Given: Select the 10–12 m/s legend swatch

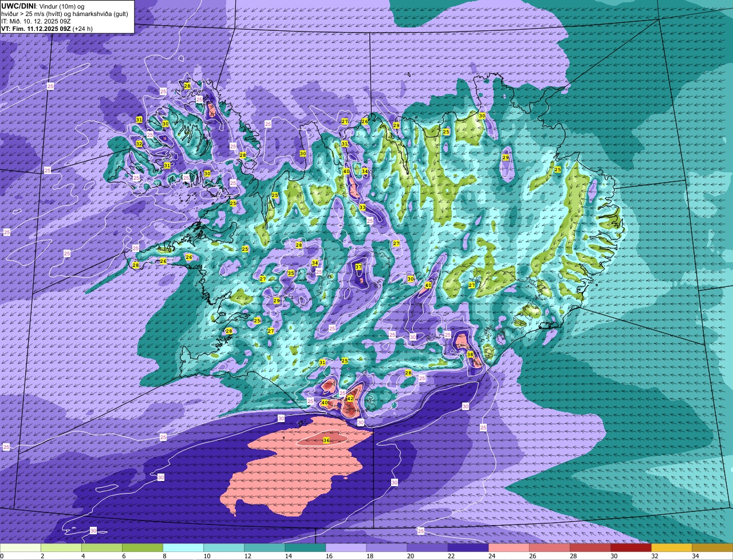Looking at the screenshot, I should [224, 548].
